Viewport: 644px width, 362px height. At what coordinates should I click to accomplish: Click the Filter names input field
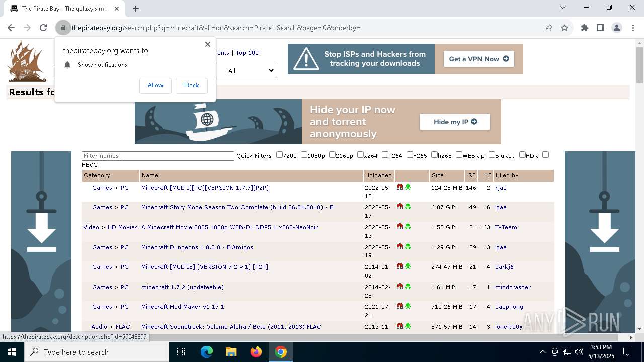(158, 156)
